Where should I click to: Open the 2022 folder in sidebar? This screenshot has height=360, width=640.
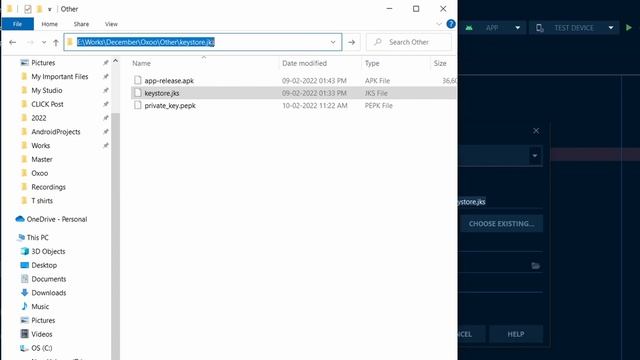click(x=39, y=118)
